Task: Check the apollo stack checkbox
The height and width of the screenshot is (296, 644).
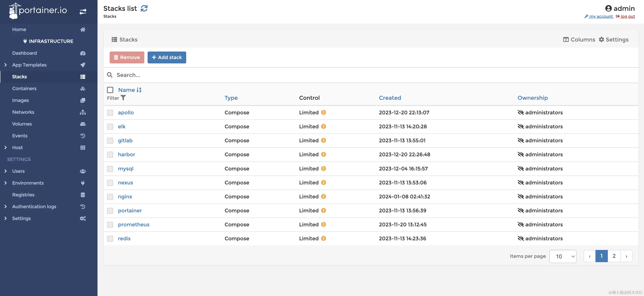Action: click(x=110, y=113)
